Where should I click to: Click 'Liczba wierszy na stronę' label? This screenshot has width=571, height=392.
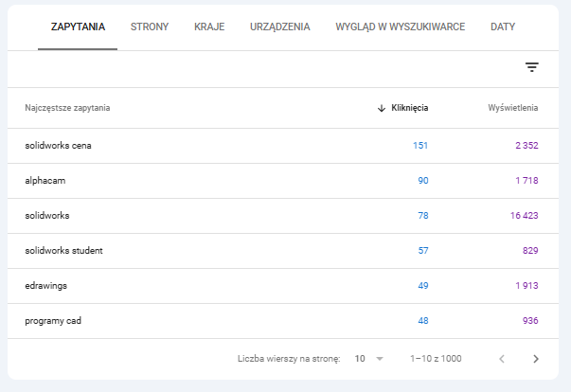pyautogui.click(x=289, y=359)
